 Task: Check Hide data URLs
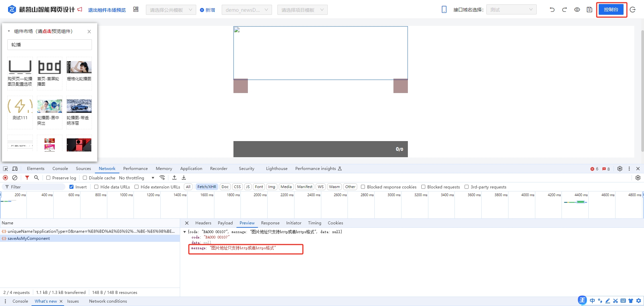coord(96,187)
